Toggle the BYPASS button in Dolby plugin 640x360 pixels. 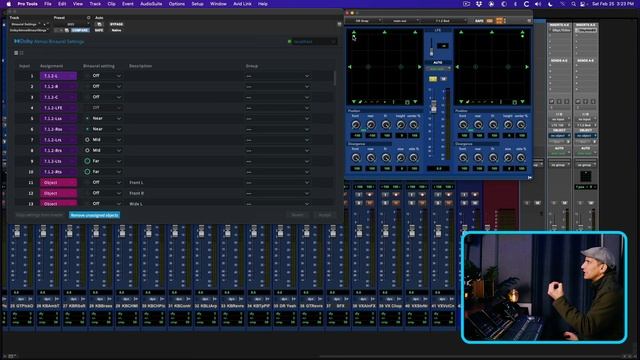click(116, 24)
